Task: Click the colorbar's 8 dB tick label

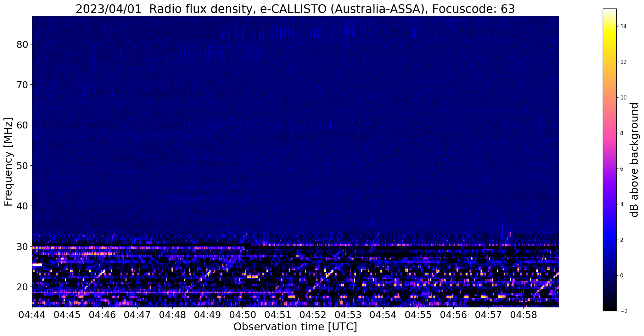Action: pyautogui.click(x=621, y=133)
